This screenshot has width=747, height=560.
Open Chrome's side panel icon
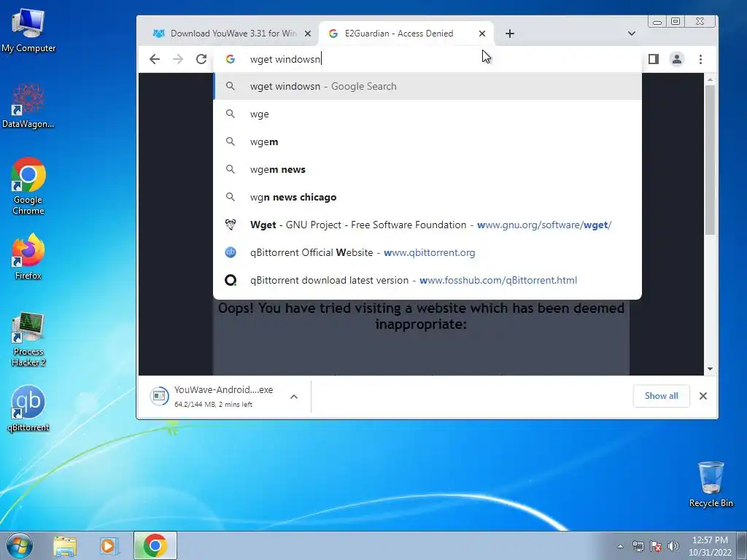[653, 59]
